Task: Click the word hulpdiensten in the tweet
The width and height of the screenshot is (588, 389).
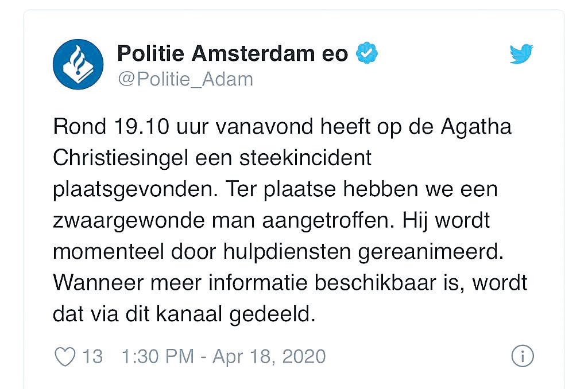Action: coord(287,252)
